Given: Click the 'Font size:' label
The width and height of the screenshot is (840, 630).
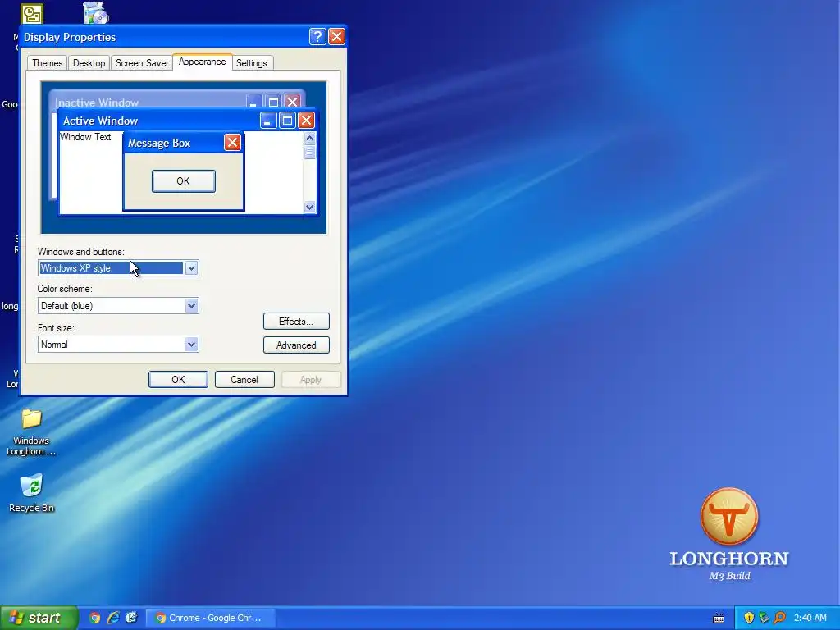Looking at the screenshot, I should 56,328.
